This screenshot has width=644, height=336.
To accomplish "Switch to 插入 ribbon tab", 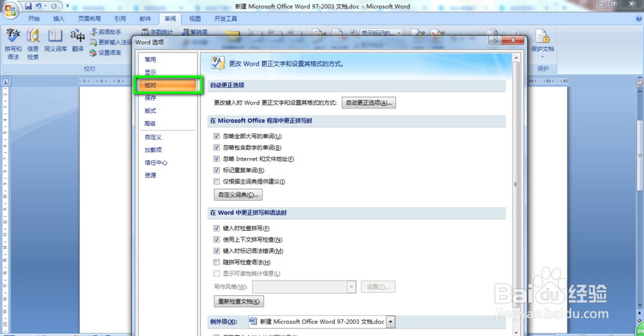I will pyautogui.click(x=59, y=19).
